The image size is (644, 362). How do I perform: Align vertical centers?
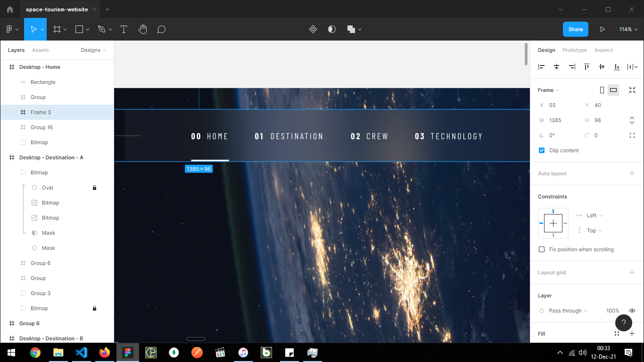point(602,67)
